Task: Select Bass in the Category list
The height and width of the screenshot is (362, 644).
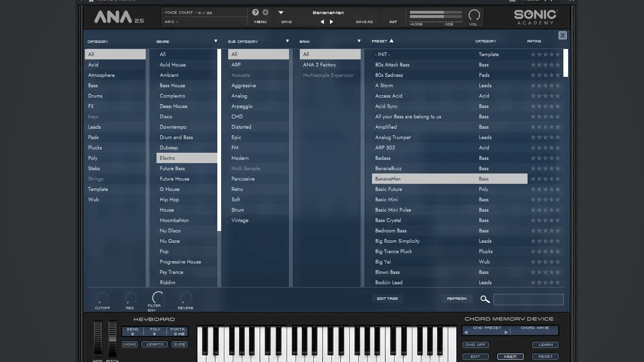Action: coord(115,85)
